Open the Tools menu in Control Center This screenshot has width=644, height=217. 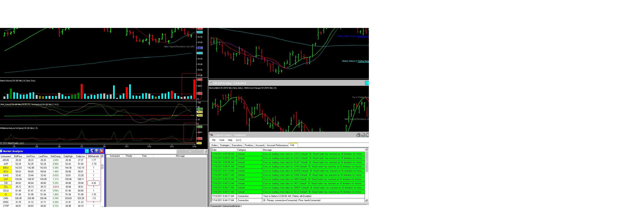click(x=222, y=140)
